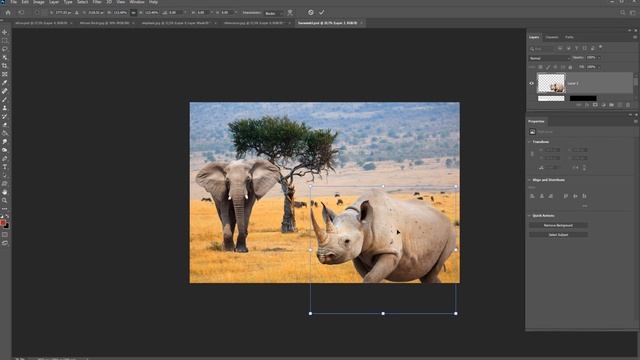The image size is (640, 360).
Task: Open the search icon at top right
Action: pos(622,13)
